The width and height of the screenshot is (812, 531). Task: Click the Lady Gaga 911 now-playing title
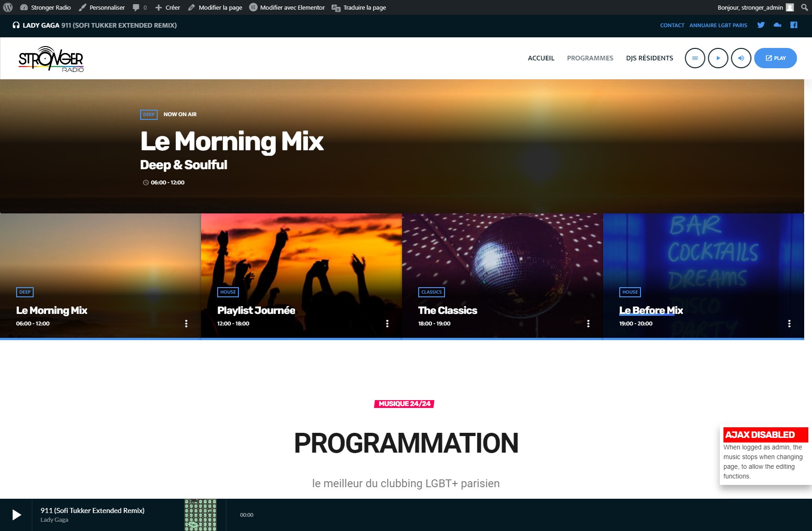100,25
